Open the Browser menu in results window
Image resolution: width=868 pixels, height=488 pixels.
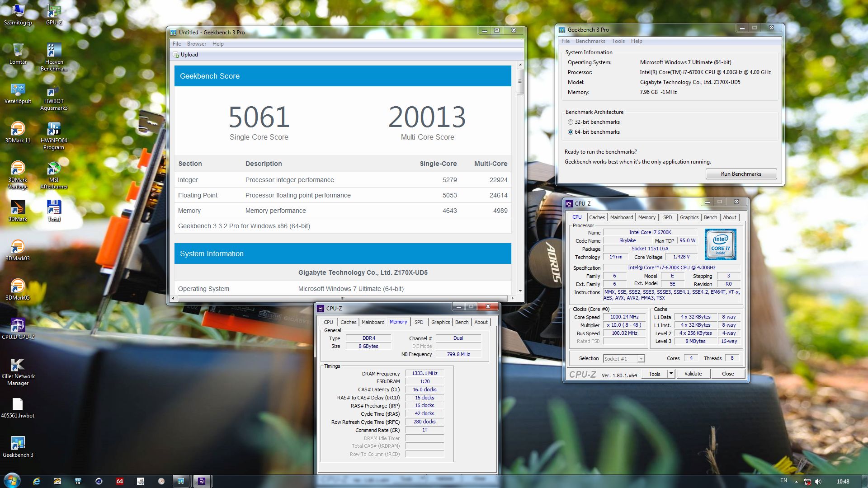(x=197, y=44)
